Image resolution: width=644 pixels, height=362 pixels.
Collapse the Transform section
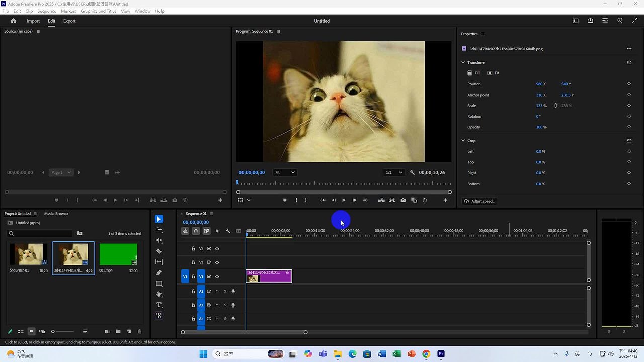463,62
